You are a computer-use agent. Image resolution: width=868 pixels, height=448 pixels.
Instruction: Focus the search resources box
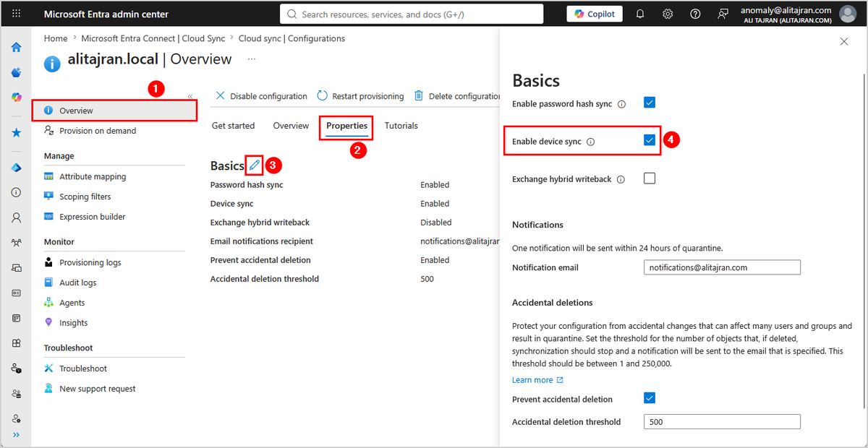coord(412,14)
